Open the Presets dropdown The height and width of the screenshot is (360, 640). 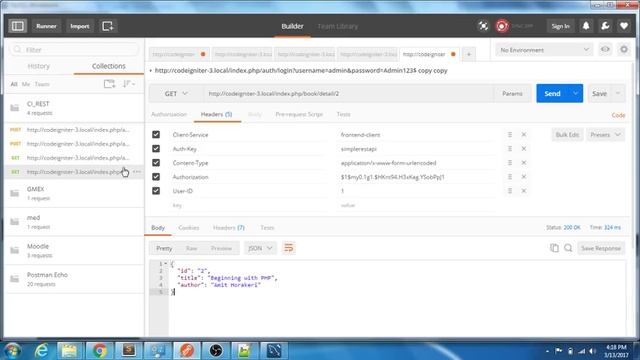[x=605, y=135]
